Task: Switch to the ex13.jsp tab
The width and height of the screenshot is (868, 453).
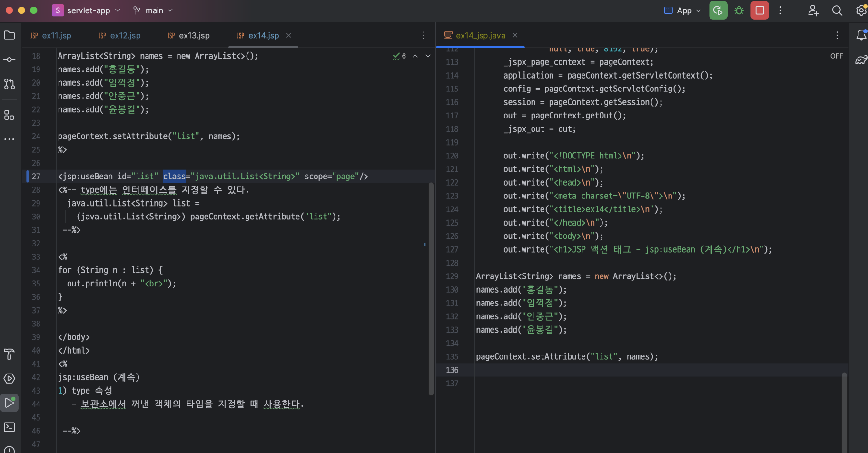Action: (189, 36)
